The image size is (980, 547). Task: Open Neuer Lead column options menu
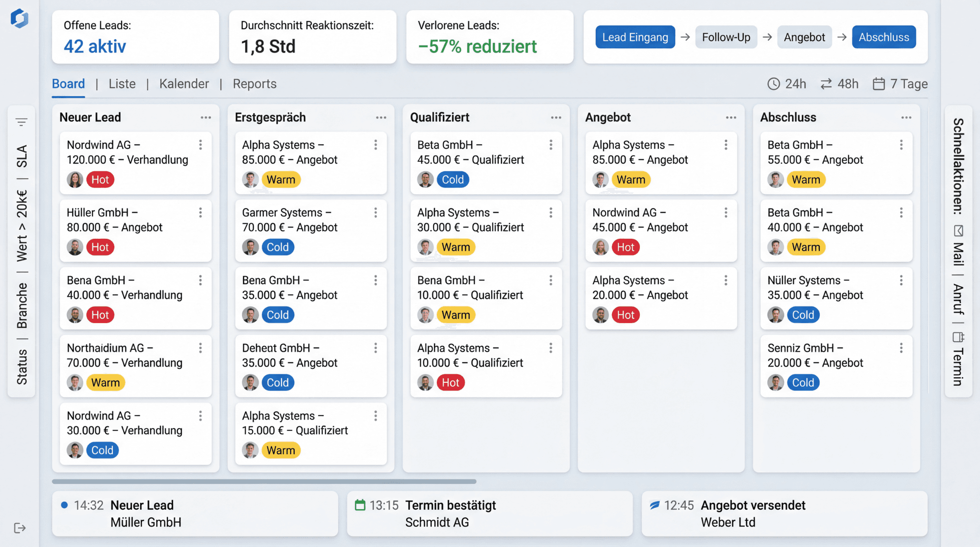(x=206, y=118)
